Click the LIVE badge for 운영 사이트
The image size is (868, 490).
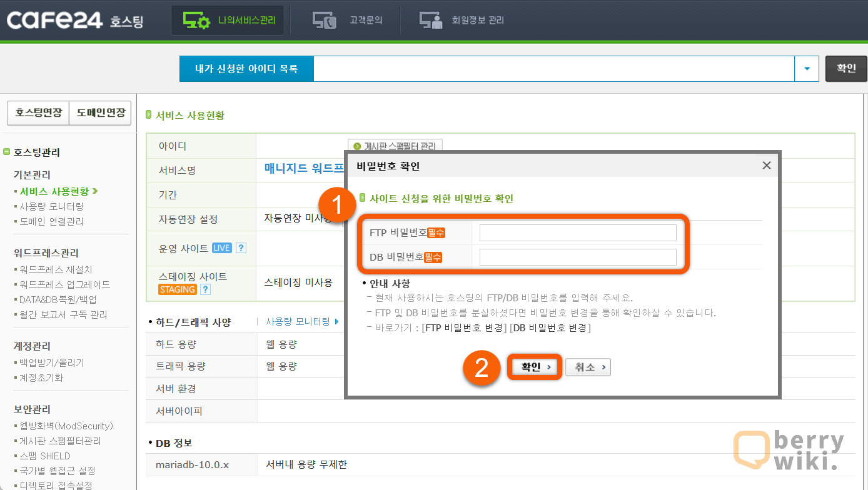tap(221, 248)
